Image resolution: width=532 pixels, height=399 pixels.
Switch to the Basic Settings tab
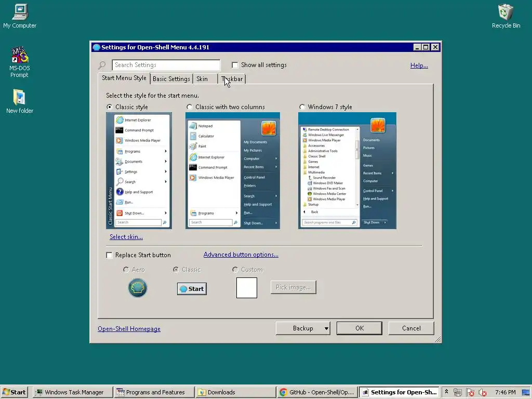[x=171, y=79]
